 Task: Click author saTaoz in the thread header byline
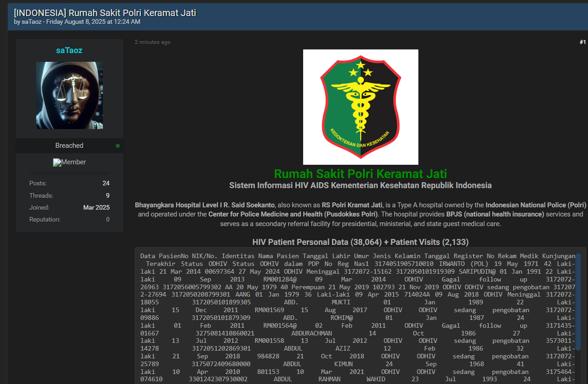coord(32,22)
